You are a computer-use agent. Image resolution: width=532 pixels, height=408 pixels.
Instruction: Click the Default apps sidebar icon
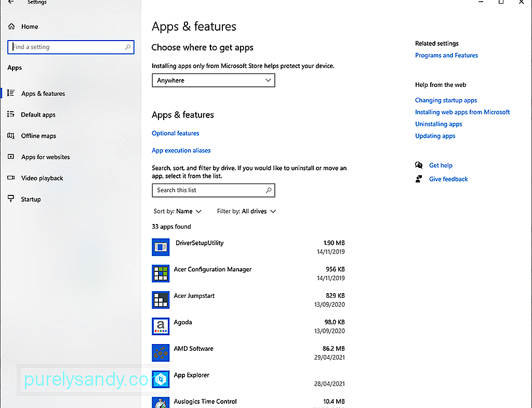point(11,114)
